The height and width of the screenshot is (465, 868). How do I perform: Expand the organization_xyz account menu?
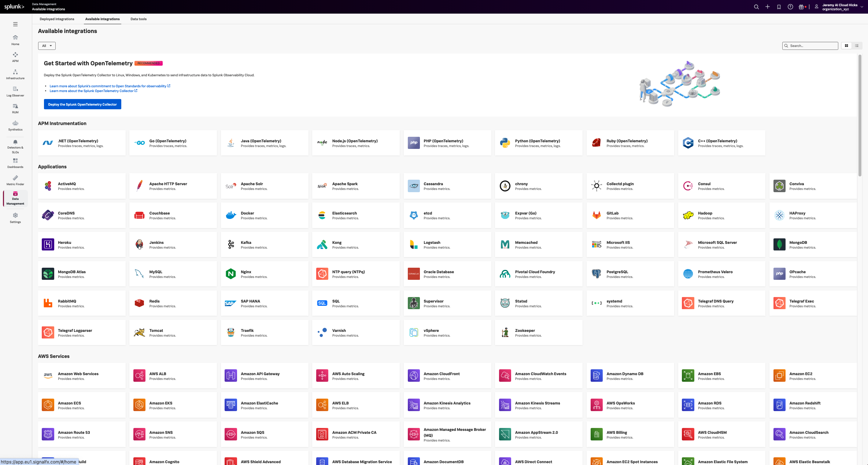tap(839, 7)
